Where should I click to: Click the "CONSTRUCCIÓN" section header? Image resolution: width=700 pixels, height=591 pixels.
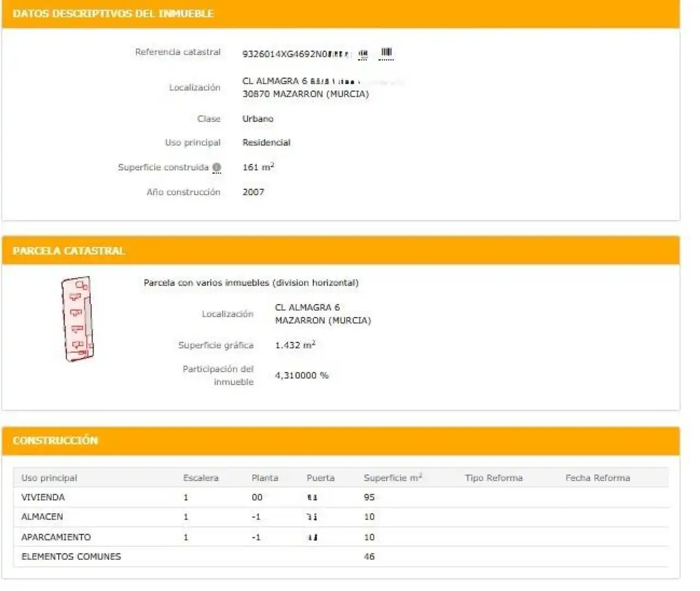(x=55, y=441)
